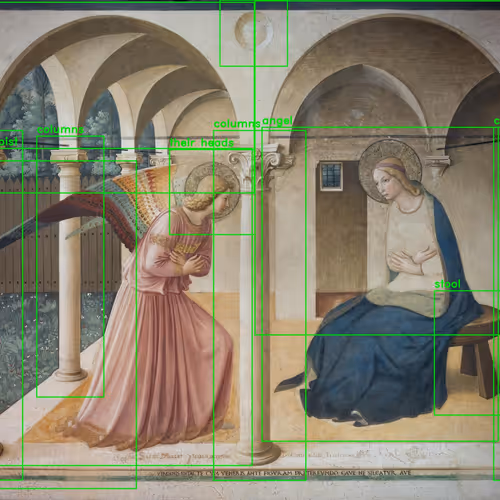Image resolution: width=500 pixels, height=500 pixels.
Task: Click the Latin inscription along the bottom edge
Action: point(283,473)
